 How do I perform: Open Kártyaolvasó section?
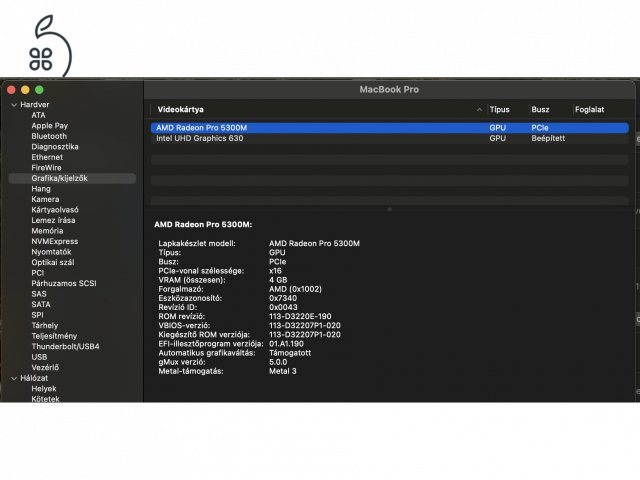point(55,210)
